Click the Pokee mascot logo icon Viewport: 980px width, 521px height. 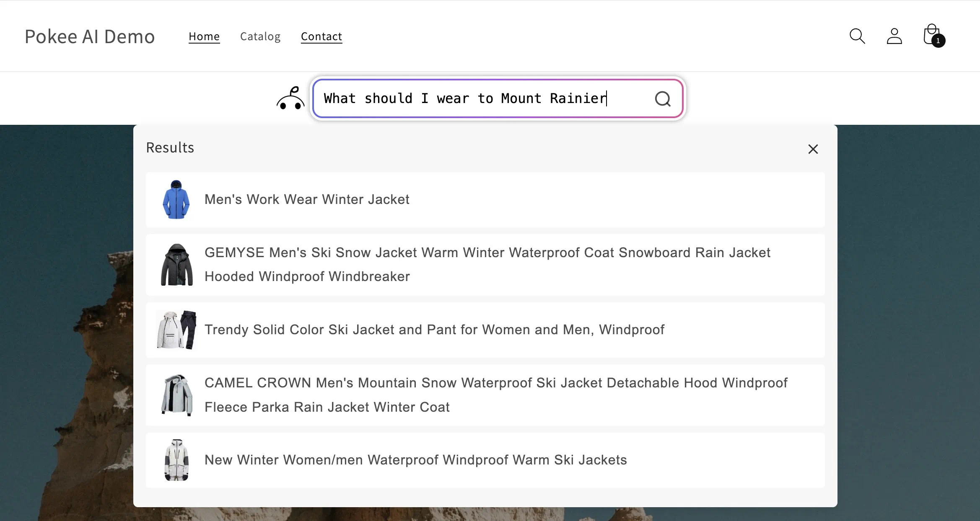pyautogui.click(x=290, y=98)
